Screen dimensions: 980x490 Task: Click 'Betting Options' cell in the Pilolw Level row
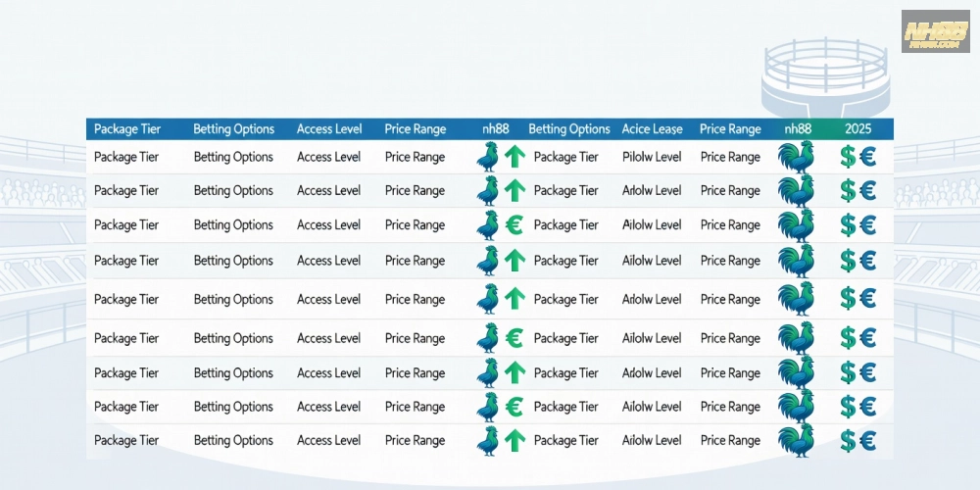[x=234, y=157]
